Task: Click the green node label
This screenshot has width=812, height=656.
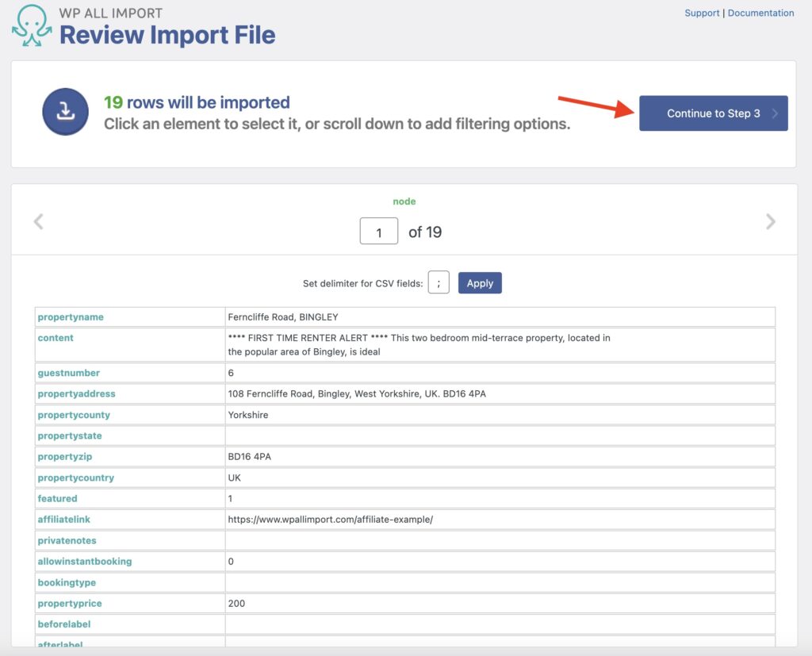Action: [x=404, y=201]
